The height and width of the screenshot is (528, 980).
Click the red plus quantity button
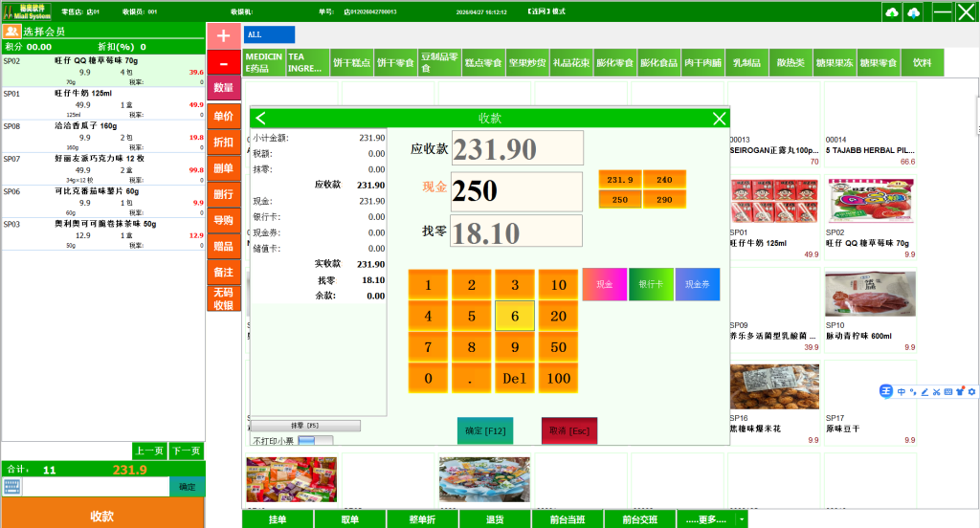pyautogui.click(x=223, y=36)
